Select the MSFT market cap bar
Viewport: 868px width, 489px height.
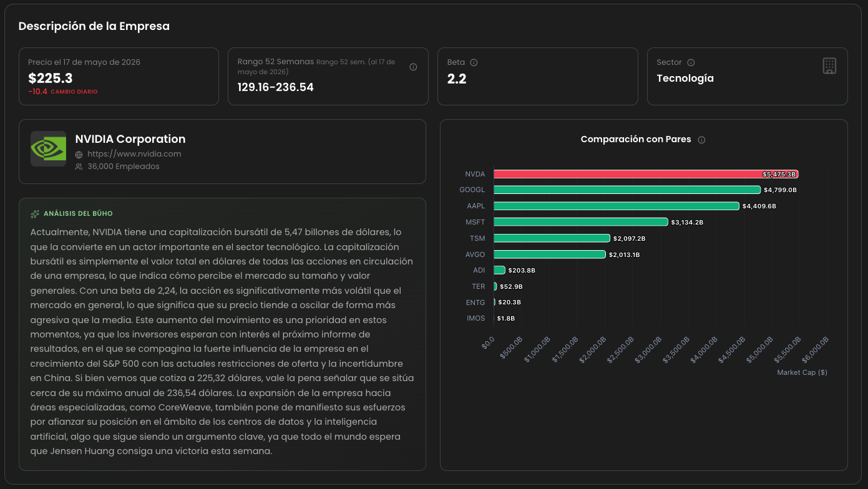click(581, 222)
